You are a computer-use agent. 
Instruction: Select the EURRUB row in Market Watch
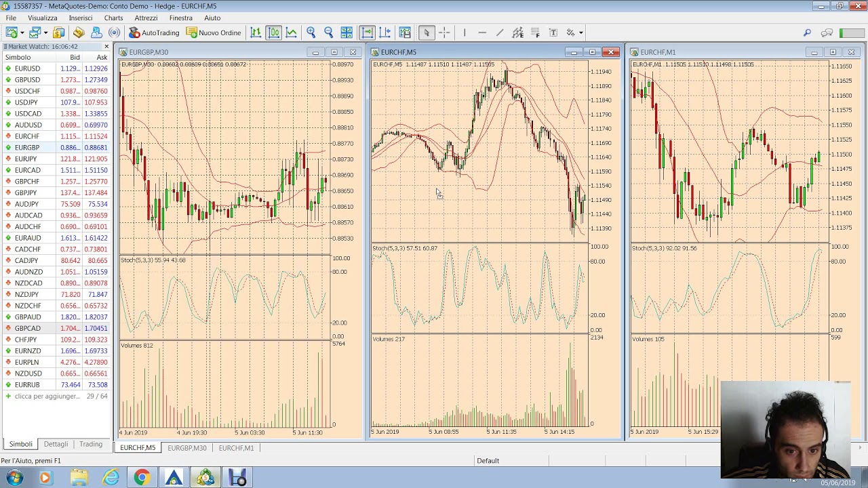tap(56, 384)
